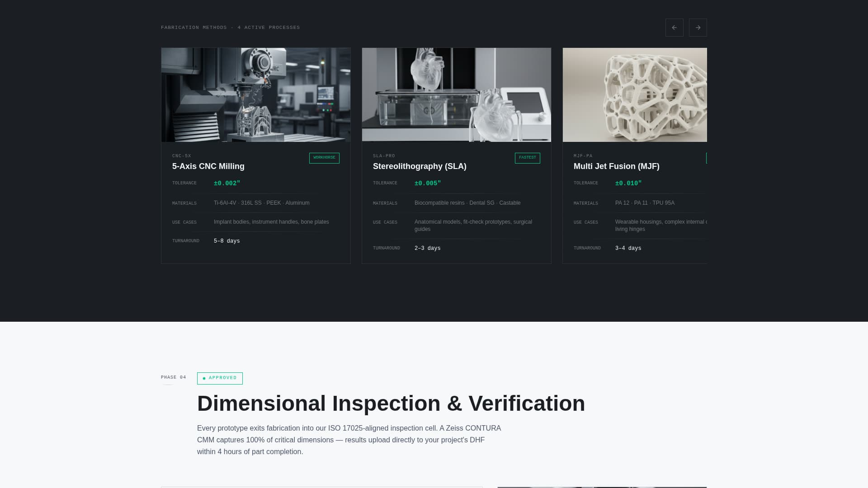
Task: Click the CNC milling machine photo
Action: click(x=256, y=95)
